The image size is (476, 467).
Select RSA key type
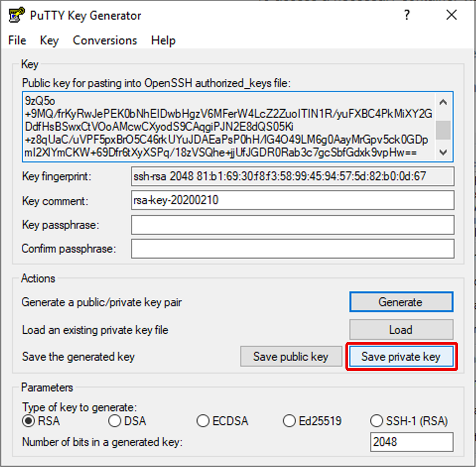29,421
